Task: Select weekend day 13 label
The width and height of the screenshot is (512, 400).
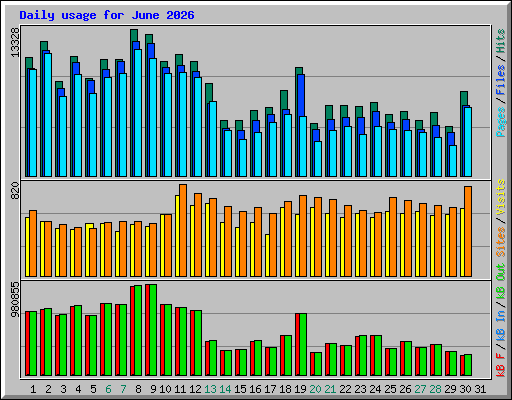Action: [x=210, y=389]
